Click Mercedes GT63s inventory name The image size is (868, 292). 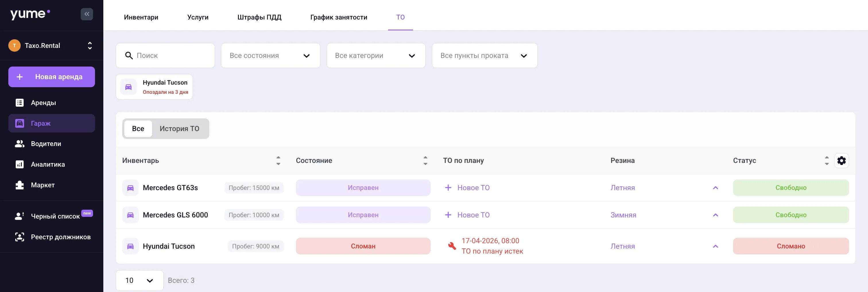coord(170,188)
